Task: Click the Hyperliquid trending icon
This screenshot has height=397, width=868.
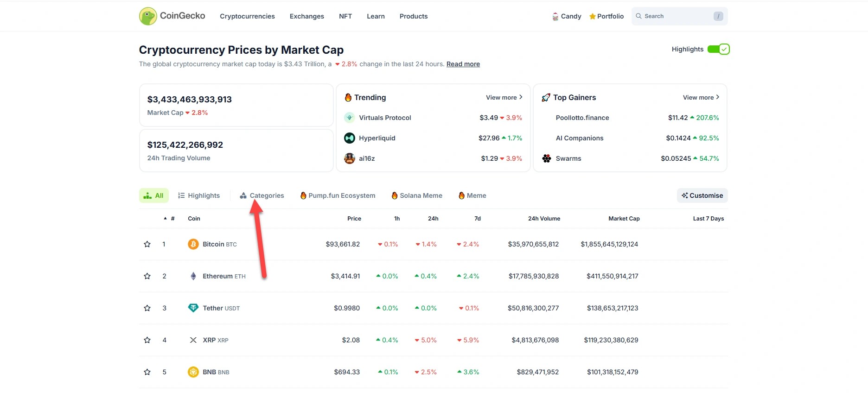Action: (x=350, y=138)
